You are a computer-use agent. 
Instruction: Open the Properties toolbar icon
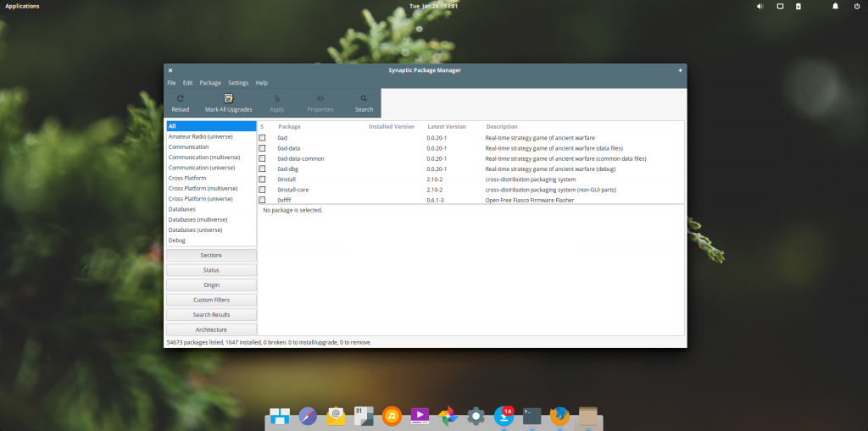pos(320,98)
